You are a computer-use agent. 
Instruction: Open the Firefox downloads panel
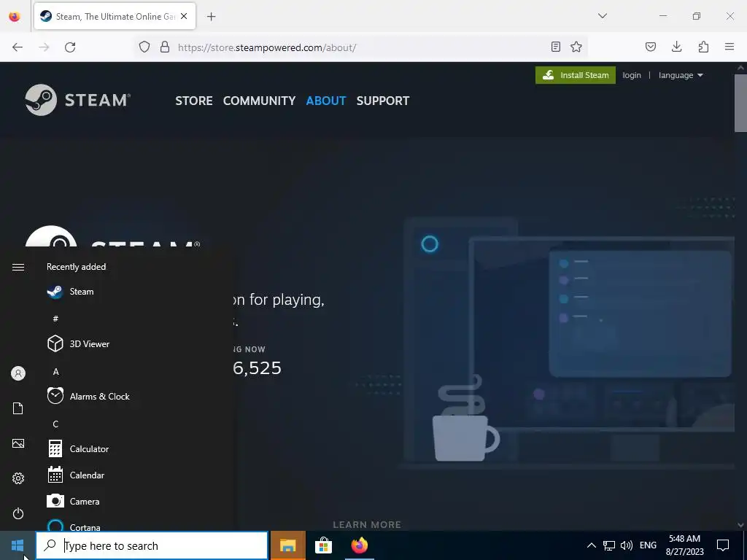point(676,47)
